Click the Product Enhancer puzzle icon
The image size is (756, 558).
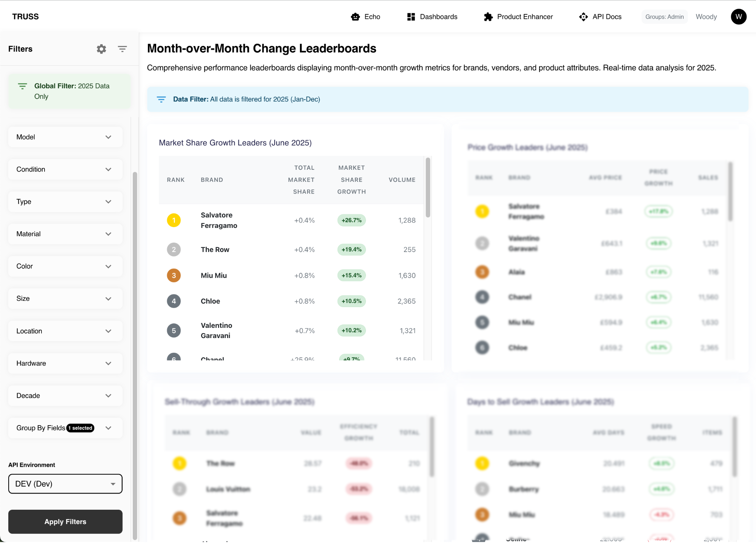tap(488, 17)
